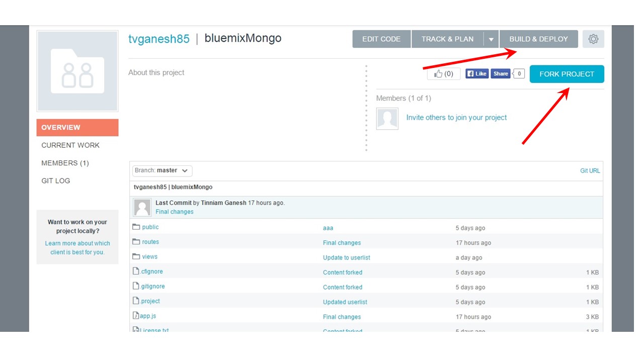Open Current Work in the sidebar

tap(70, 145)
